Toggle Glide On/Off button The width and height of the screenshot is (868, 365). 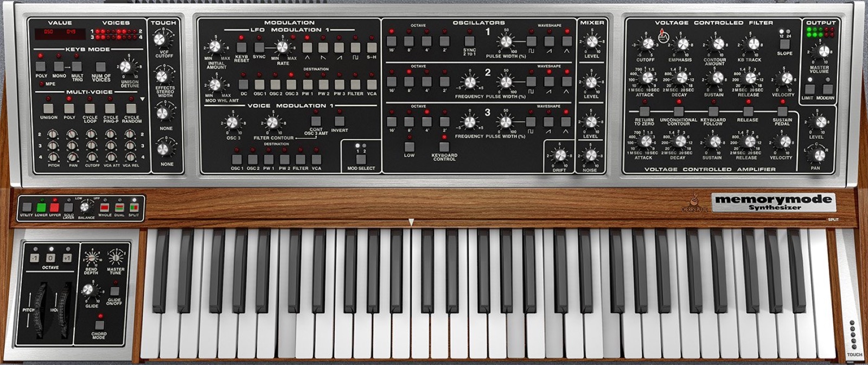pos(115,291)
